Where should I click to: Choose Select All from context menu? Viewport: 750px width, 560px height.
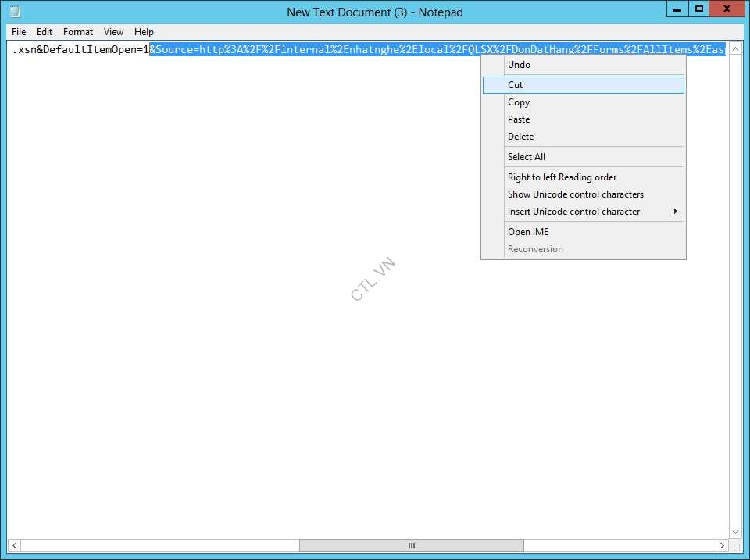pos(527,157)
